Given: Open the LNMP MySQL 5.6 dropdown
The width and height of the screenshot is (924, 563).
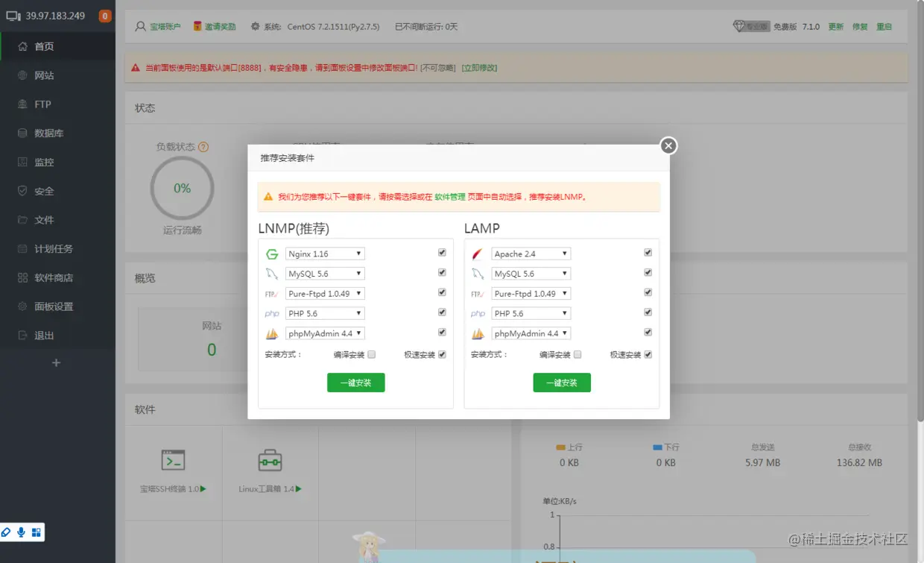Looking at the screenshot, I should coord(325,274).
